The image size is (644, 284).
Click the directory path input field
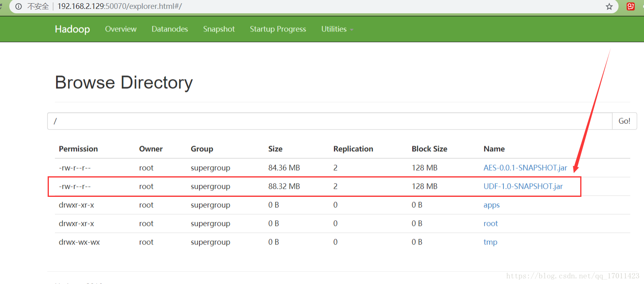pos(330,121)
